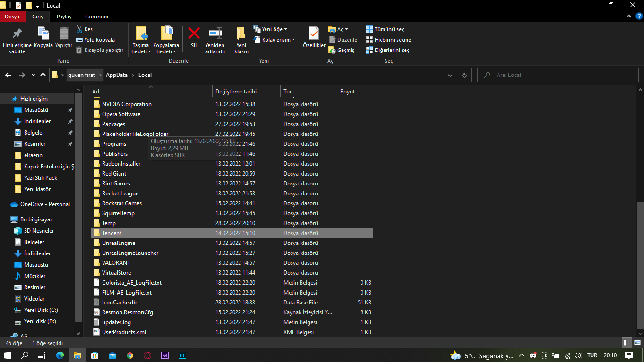Open Opera browser from taskbar
This screenshot has width=644, height=362.
[147, 355]
